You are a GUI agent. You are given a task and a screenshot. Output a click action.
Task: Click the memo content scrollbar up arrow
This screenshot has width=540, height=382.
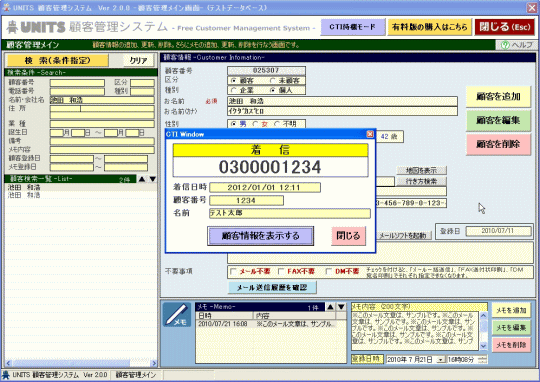483,316
